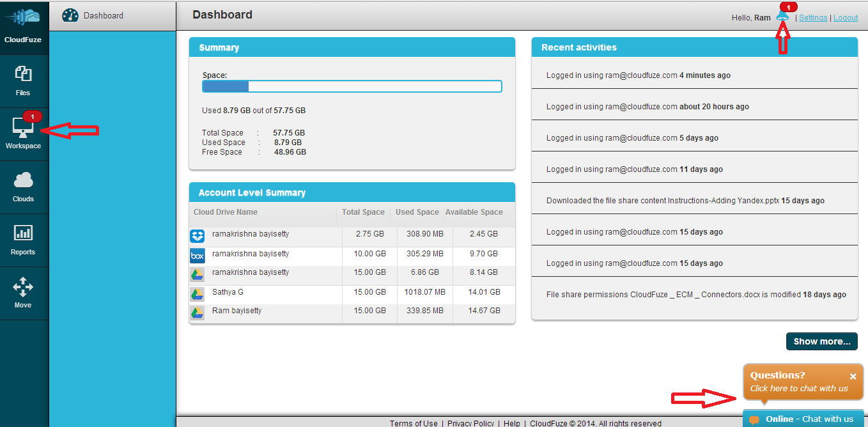Click the Account Level Summary panel header
Screen dimensions: 868x427
(x=352, y=192)
